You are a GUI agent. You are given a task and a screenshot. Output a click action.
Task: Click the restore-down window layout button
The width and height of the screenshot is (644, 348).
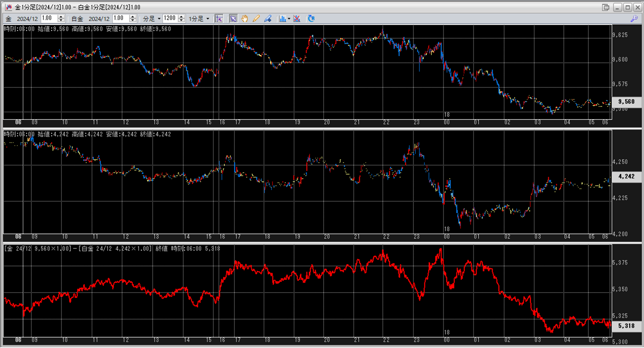coord(605,7)
